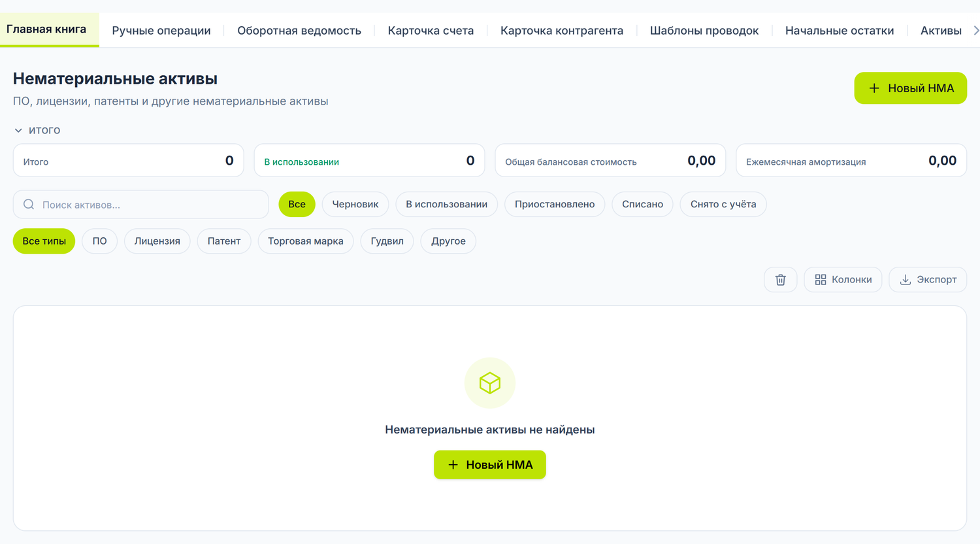The image size is (980, 544).
Task: Select the Все типы type filter
Action: pos(44,241)
